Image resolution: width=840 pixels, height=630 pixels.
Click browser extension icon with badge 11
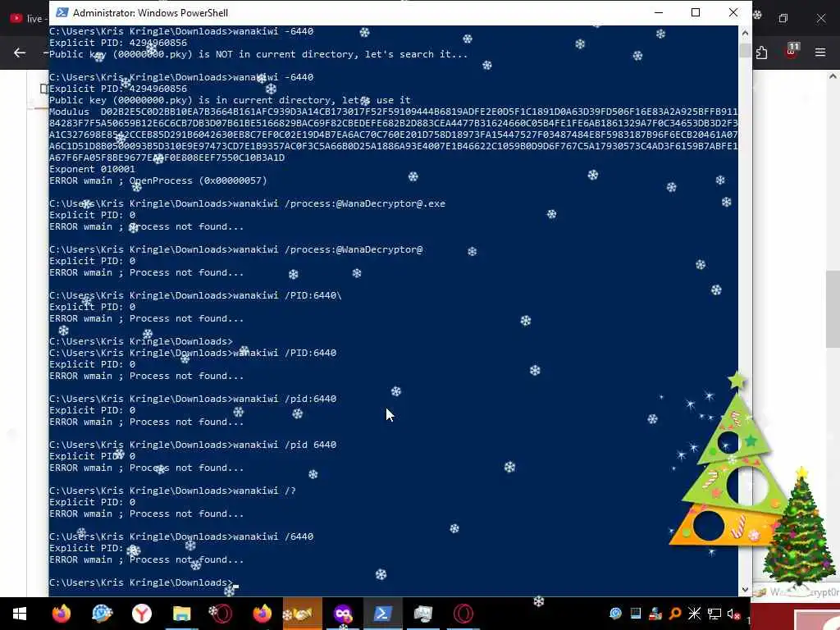792,52
